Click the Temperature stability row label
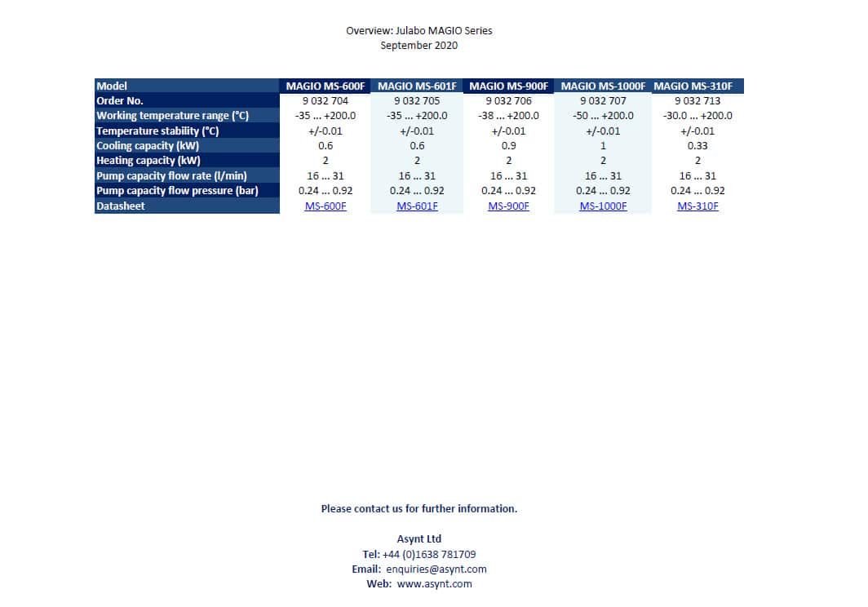The width and height of the screenshot is (868, 607). pyautogui.click(x=187, y=131)
